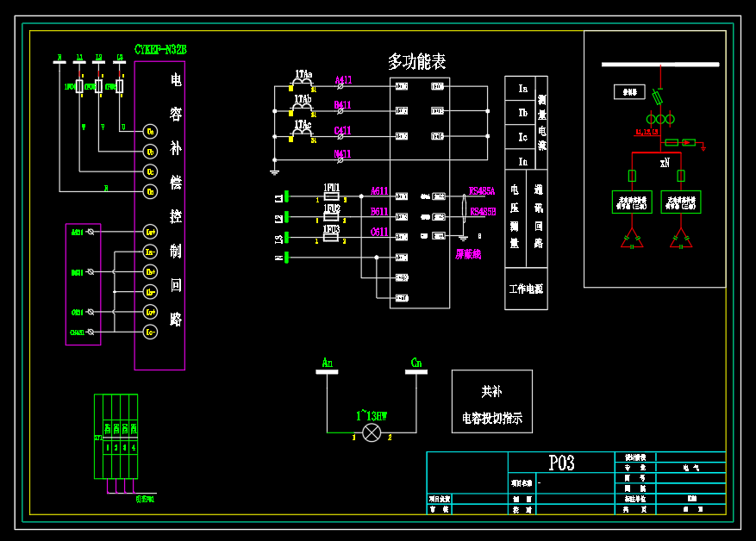
Task: Select the 电容投切指示 text
Action: tap(492, 418)
